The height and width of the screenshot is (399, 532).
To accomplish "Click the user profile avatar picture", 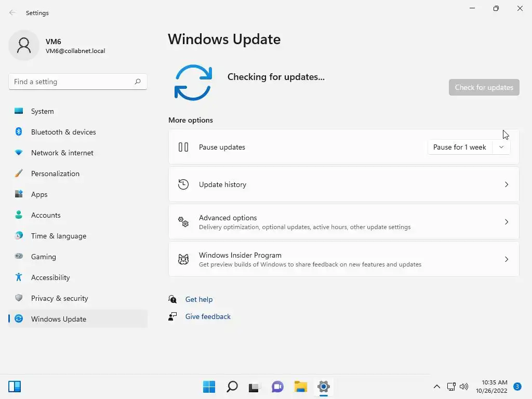I will (24, 45).
